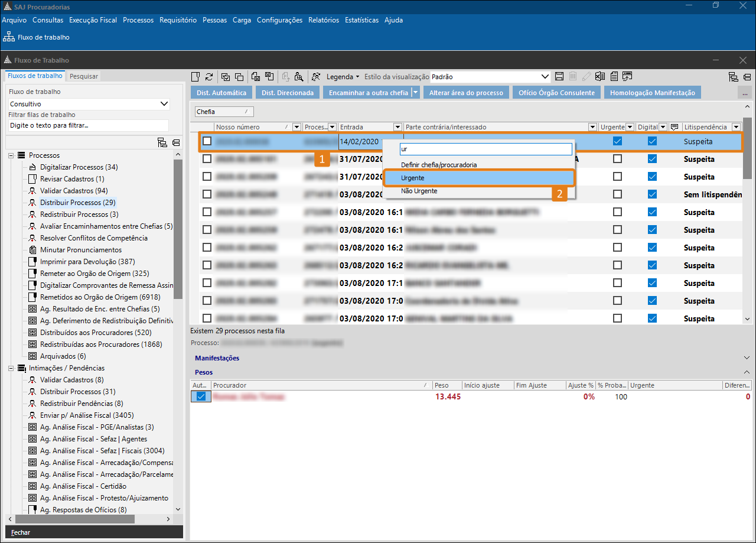Image resolution: width=756 pixels, height=543 pixels.
Task: Click the person icon beside Validar Cadastros
Action: pyautogui.click(x=33, y=191)
